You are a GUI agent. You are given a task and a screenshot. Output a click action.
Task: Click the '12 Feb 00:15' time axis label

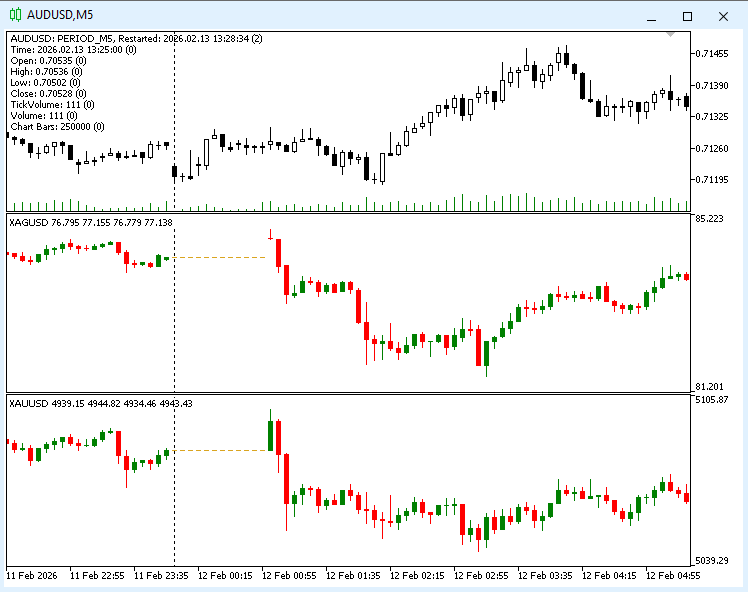click(225, 576)
